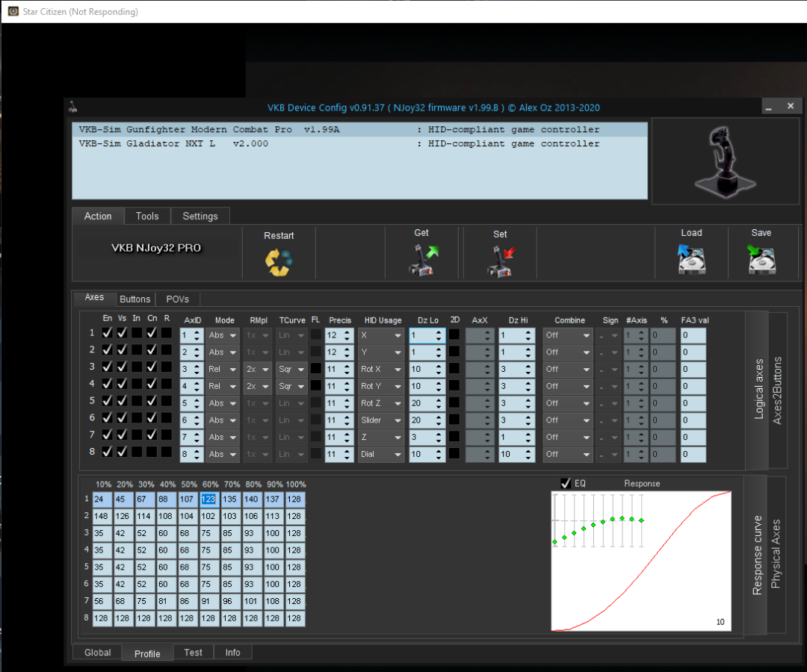Click the 60% curve point on EQ graph

[603, 521]
